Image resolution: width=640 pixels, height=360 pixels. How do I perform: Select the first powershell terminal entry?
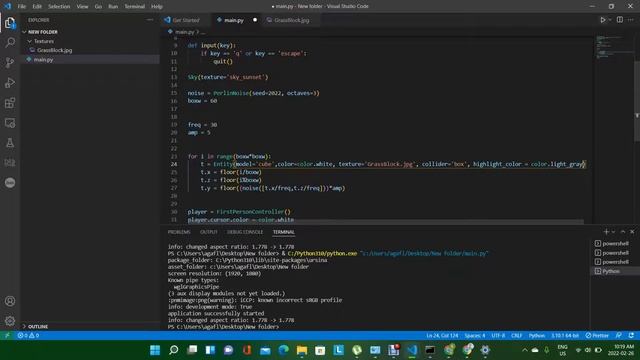[x=615, y=243]
